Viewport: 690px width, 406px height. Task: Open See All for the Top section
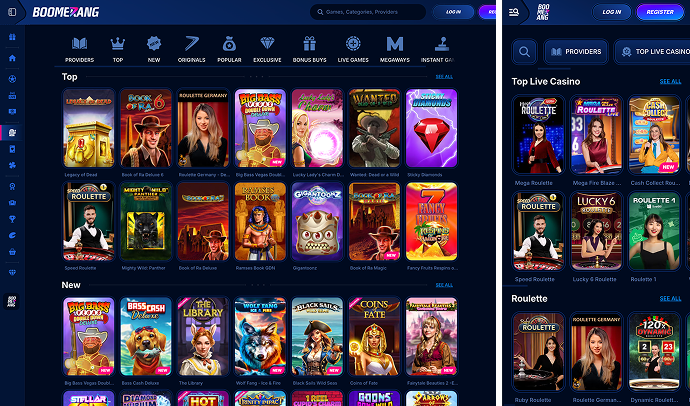tap(444, 77)
